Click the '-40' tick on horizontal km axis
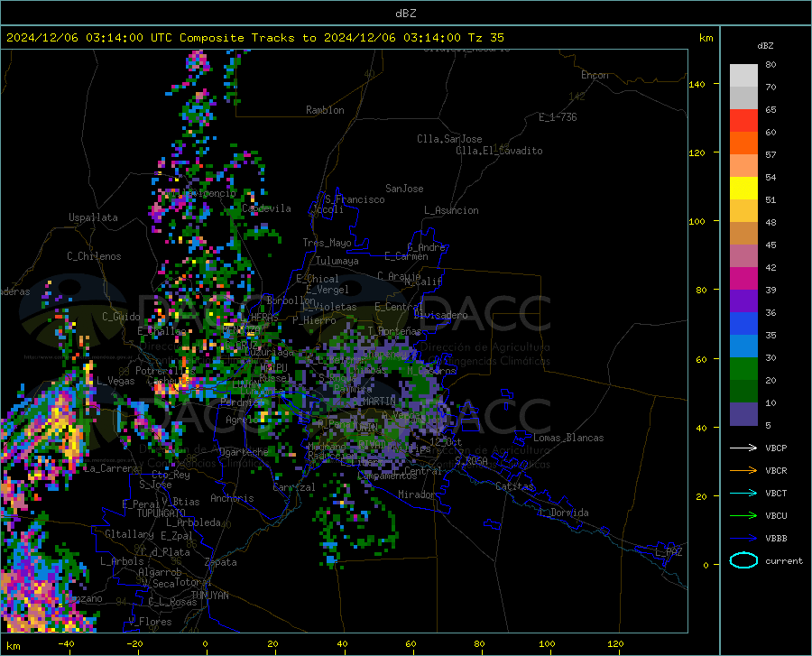This screenshot has width=812, height=656. pos(66,643)
